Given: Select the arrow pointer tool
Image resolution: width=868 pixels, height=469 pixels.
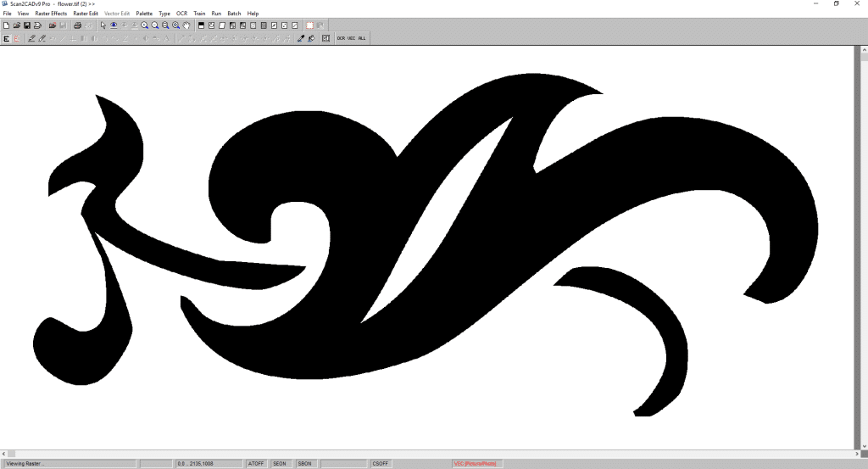Looking at the screenshot, I should pyautogui.click(x=103, y=25).
